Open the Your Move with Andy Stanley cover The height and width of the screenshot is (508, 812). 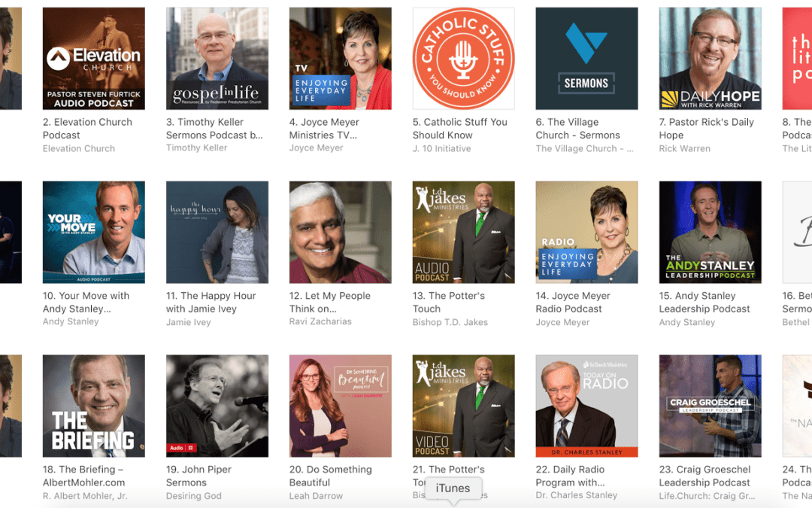[x=94, y=233]
